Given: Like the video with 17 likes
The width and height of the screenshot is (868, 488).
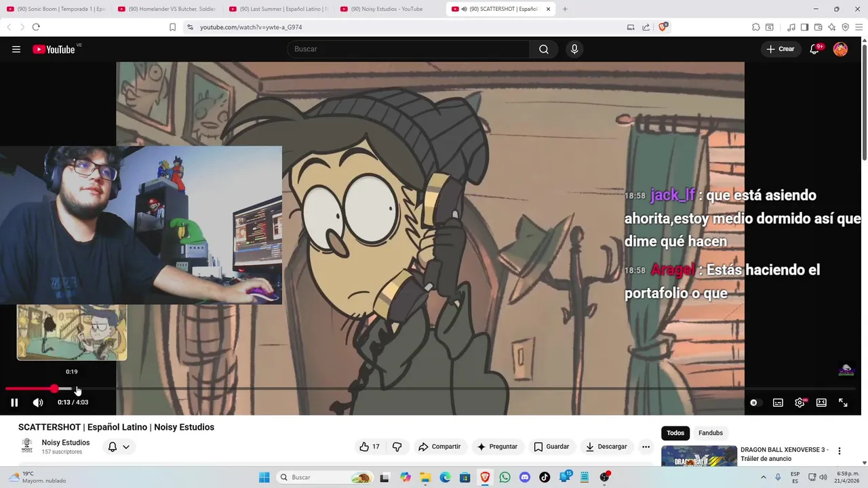Looking at the screenshot, I should [x=370, y=447].
